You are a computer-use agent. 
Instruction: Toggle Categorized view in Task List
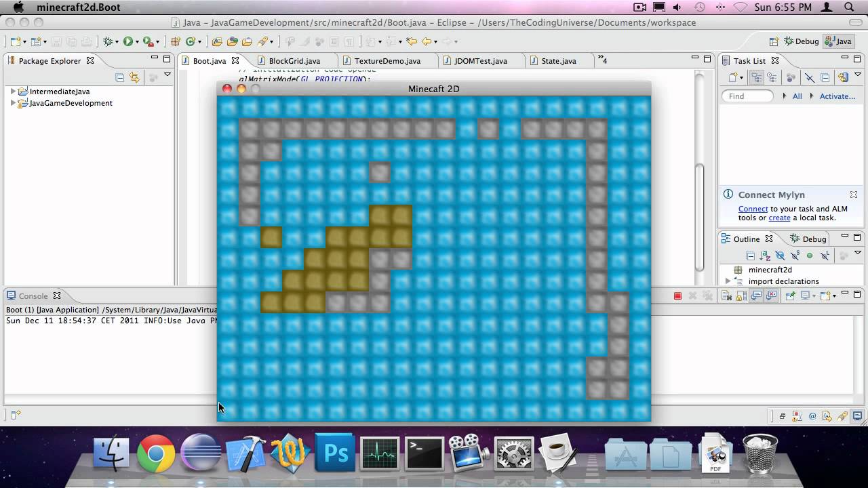(x=757, y=77)
